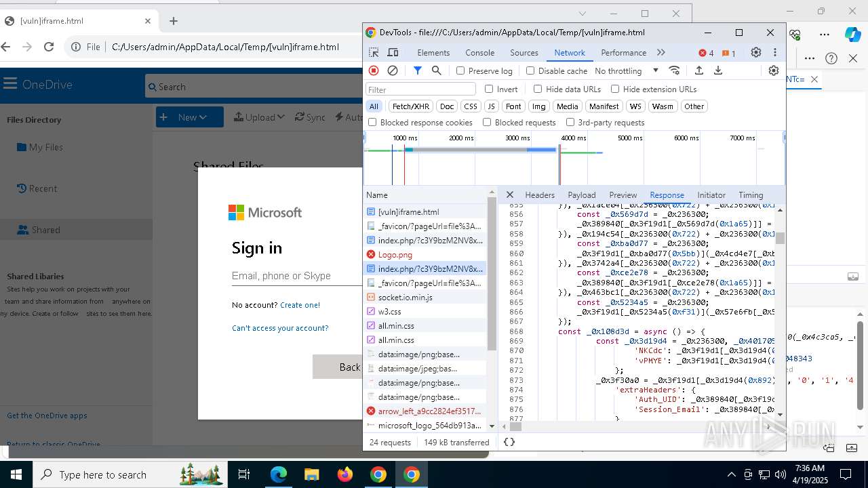The image size is (868, 488).
Task: Open network panel settings gear
Action: [x=774, y=70]
